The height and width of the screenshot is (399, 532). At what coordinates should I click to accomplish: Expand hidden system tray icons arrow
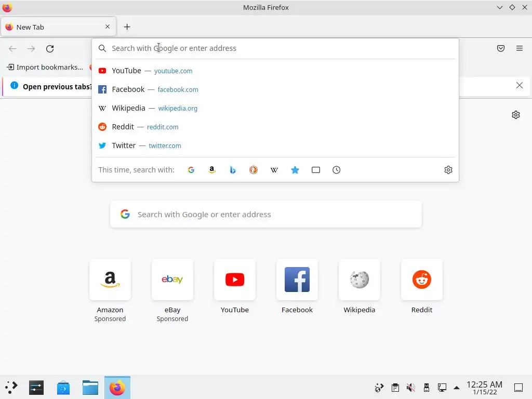[457, 388]
